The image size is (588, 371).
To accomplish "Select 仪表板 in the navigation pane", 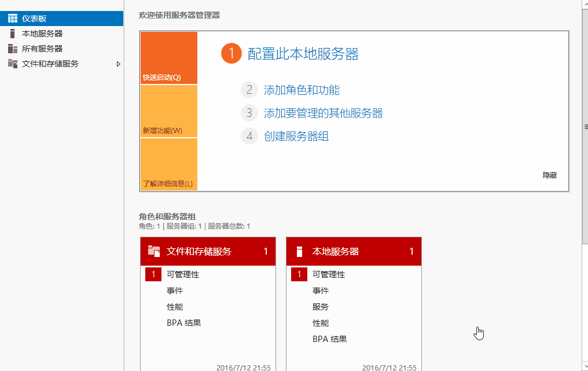I will point(61,19).
